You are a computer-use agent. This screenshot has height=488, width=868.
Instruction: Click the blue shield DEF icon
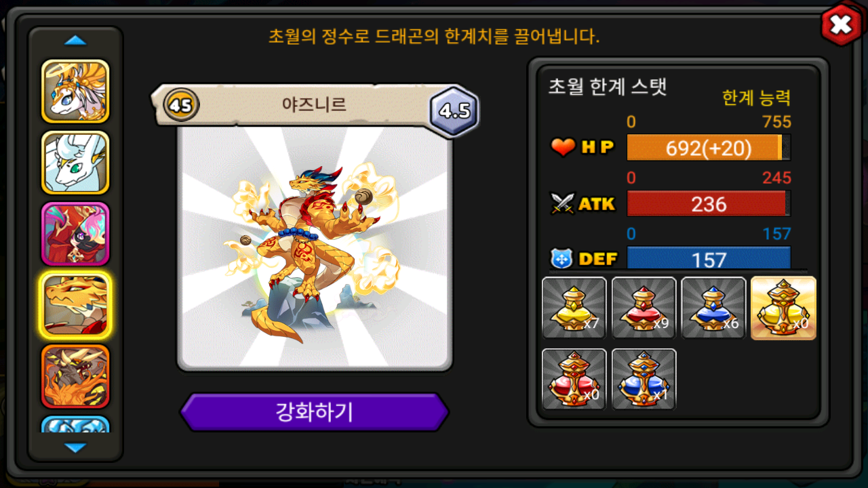click(563, 258)
